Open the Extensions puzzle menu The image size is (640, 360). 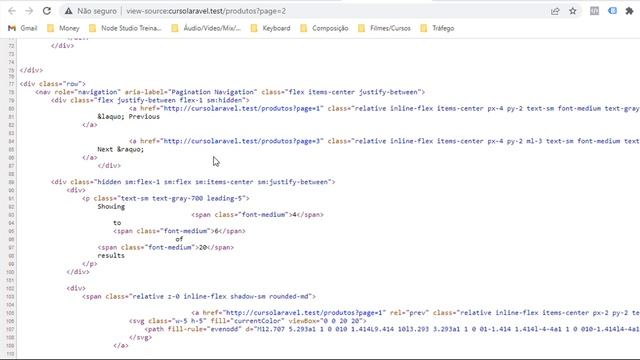[629, 11]
